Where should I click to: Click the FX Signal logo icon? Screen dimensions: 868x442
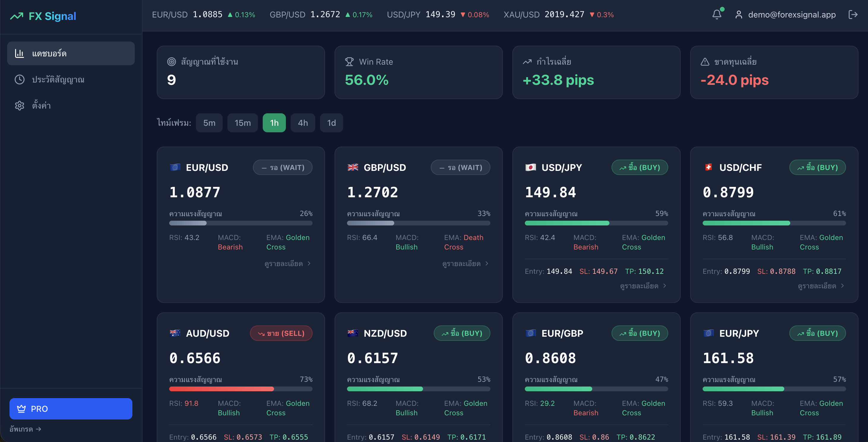[x=16, y=15]
